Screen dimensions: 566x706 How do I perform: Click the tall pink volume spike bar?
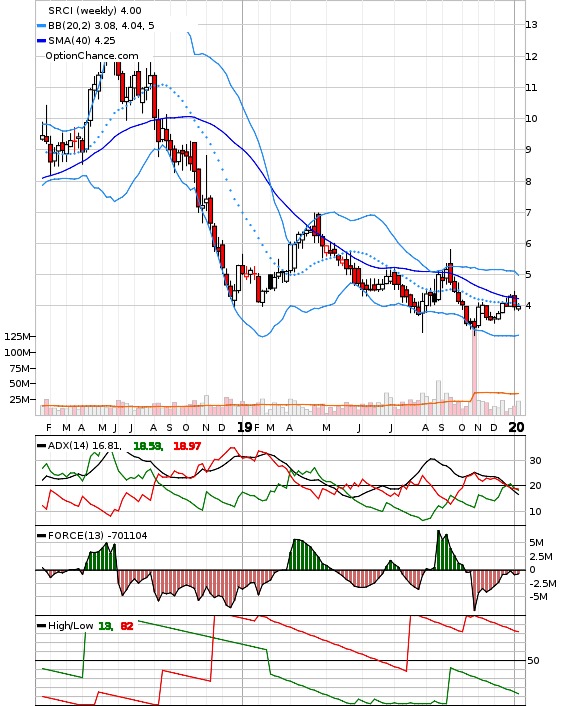click(474, 373)
